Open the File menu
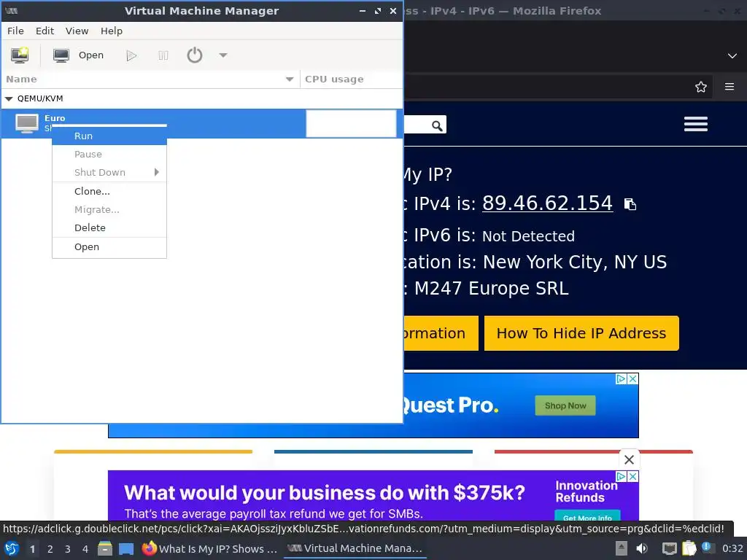Screen dimensions: 747x560 click(x=15, y=31)
